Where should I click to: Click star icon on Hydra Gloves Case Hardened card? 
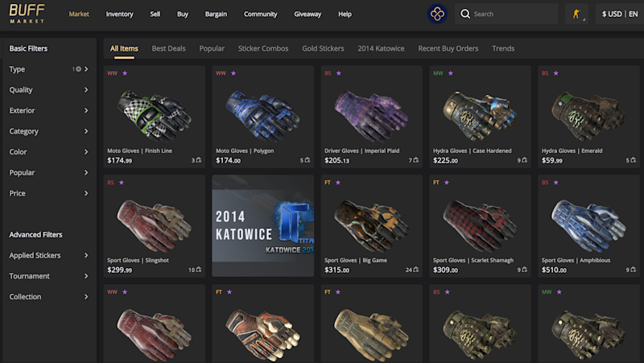click(x=451, y=73)
